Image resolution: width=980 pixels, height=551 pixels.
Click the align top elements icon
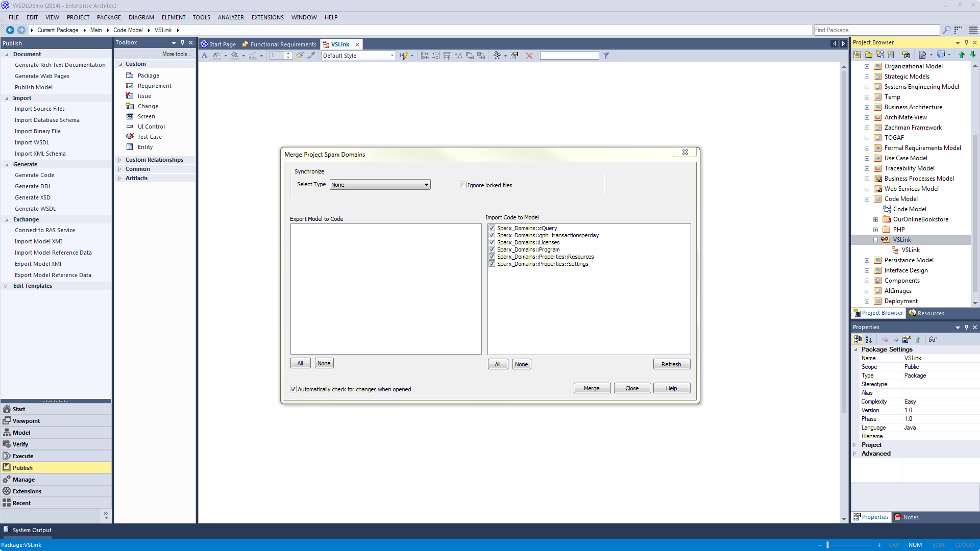tap(447, 56)
